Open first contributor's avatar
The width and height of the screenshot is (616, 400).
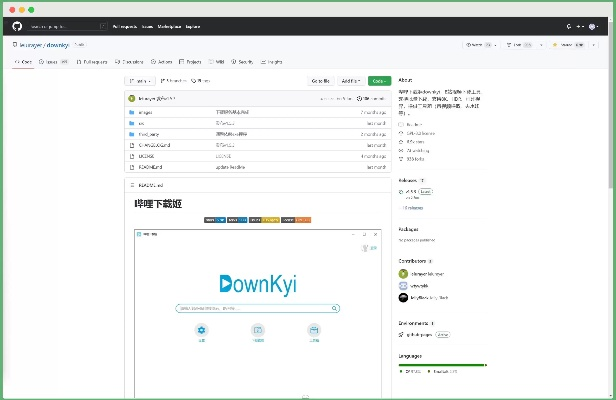(x=403, y=273)
